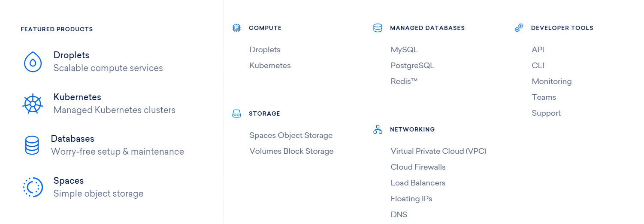Open Virtual Private Cloud (VPC) link

pos(438,151)
